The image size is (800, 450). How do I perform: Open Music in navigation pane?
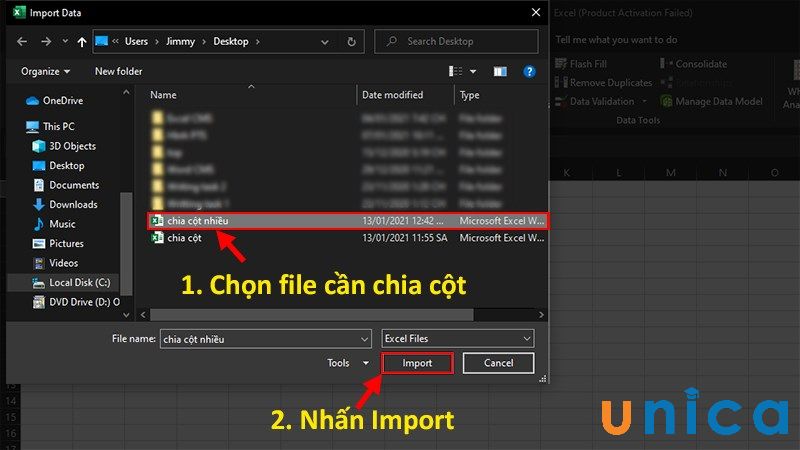click(x=62, y=223)
